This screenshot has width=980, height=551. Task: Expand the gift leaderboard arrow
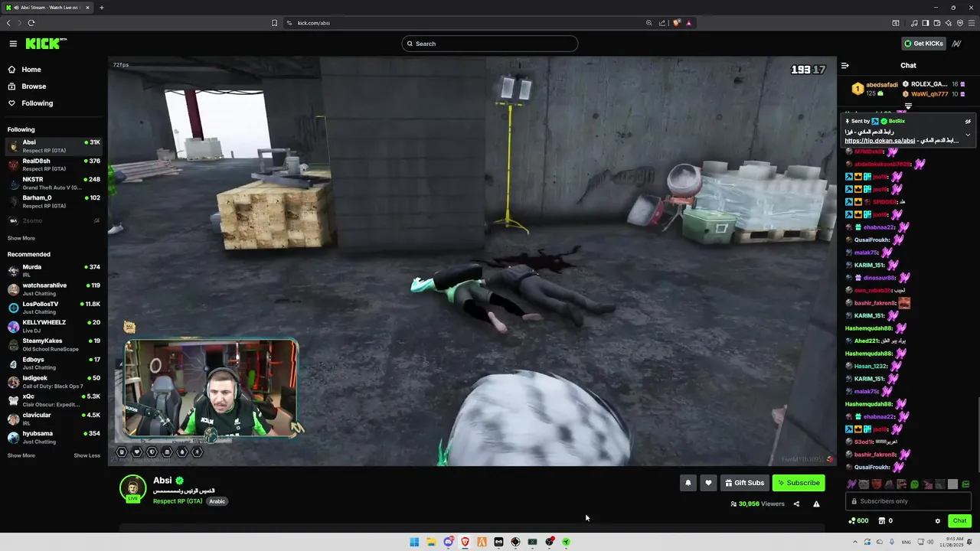[908, 106]
